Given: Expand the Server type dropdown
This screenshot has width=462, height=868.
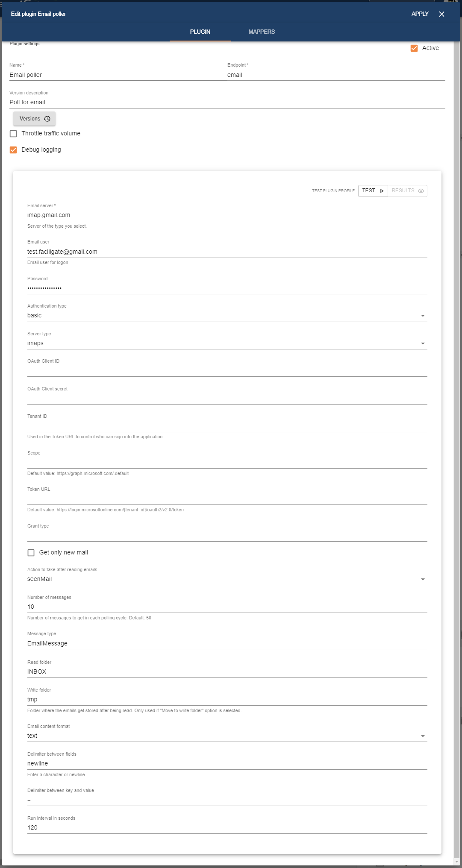Looking at the screenshot, I should coord(227,343).
